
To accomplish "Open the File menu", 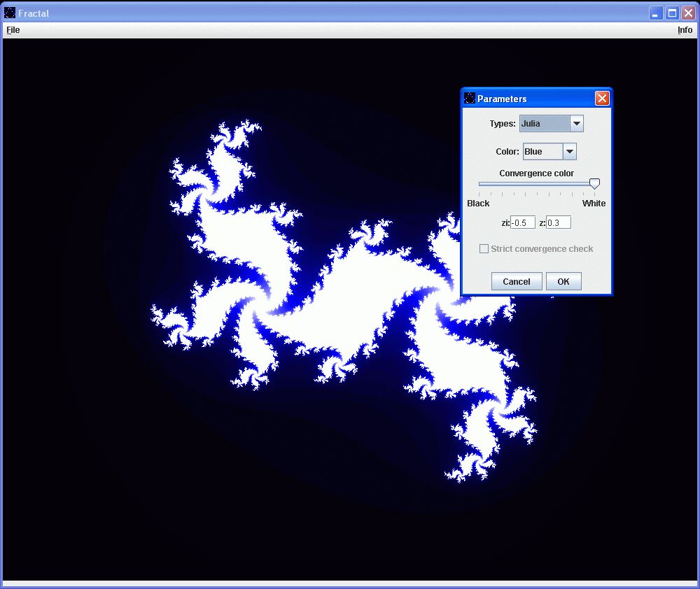I will 13,30.
